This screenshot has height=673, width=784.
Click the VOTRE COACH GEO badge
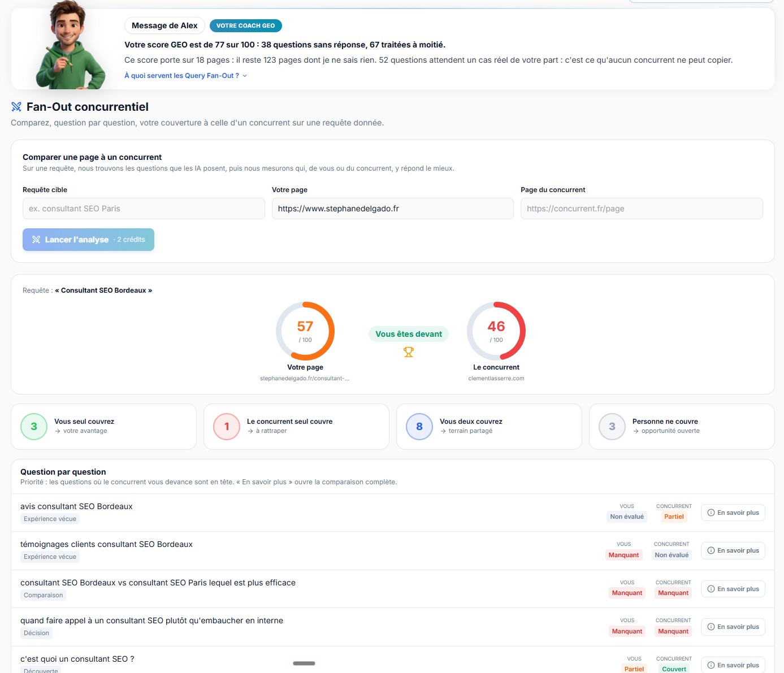(245, 25)
